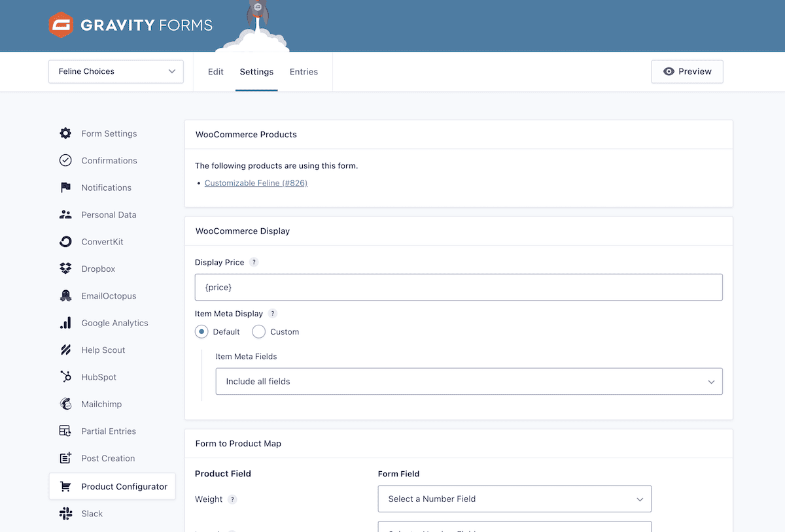This screenshot has height=532, width=785.
Task: Click the Mailchimp monkey icon
Action: 65,404
